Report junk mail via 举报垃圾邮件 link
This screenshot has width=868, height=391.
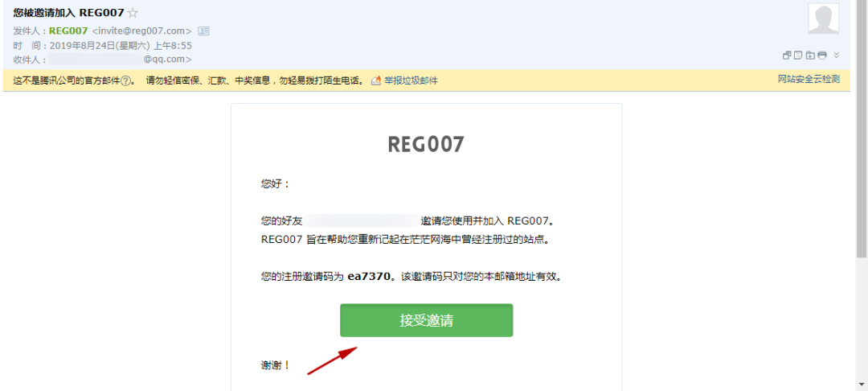[x=411, y=81]
